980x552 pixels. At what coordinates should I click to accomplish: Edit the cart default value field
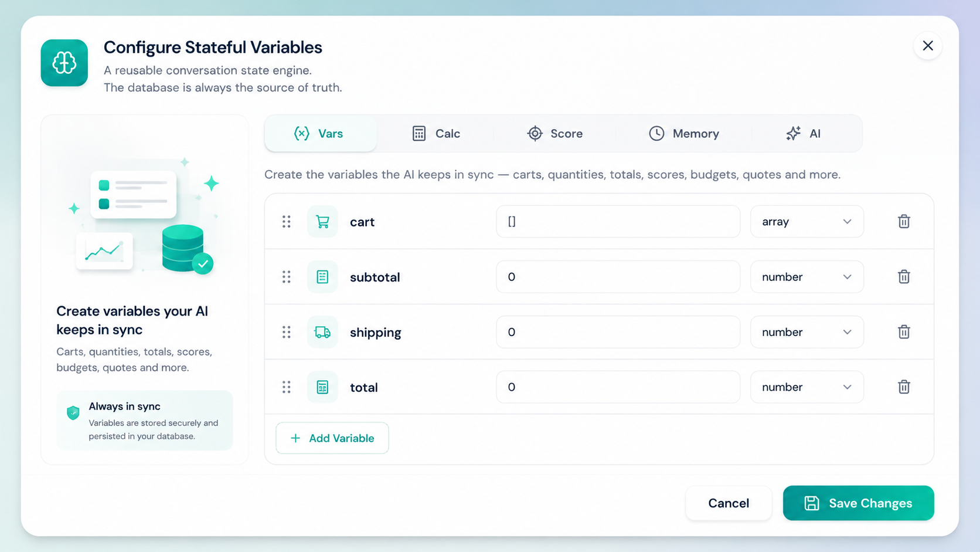618,222
